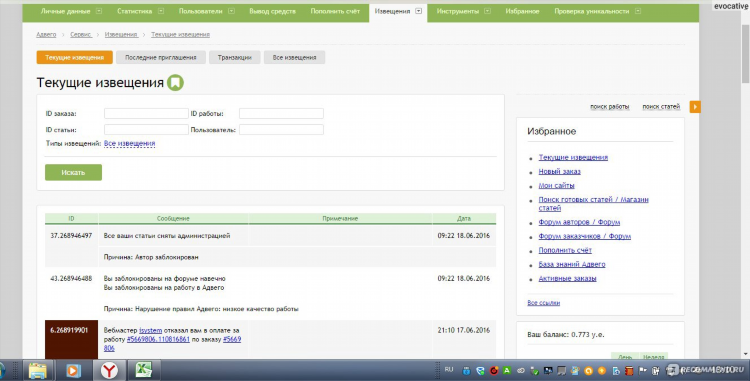This screenshot has height=381, width=750.
Task: Open Вывод средств in the top menu
Action: click(273, 11)
